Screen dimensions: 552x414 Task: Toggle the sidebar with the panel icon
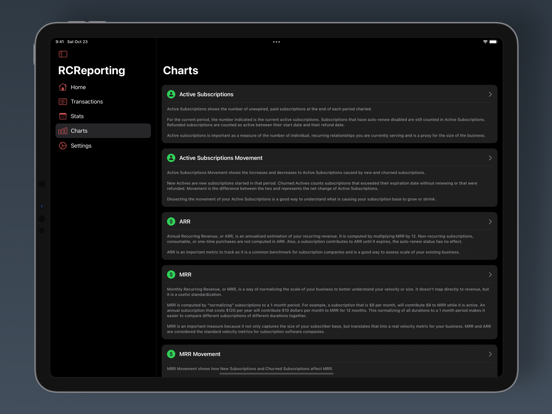pos(63,54)
